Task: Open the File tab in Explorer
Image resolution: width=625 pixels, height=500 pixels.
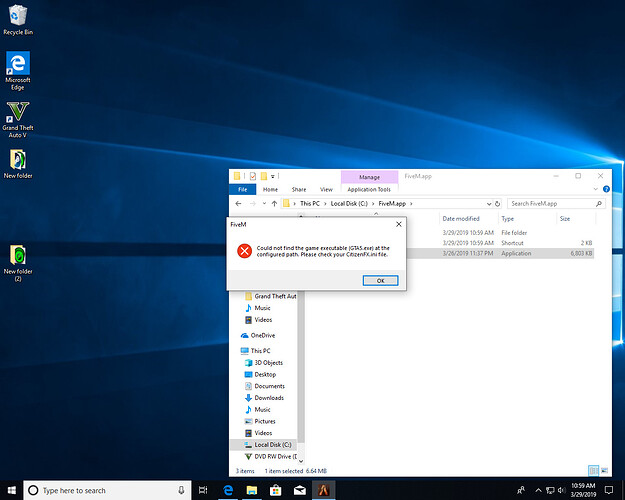Action: (242, 188)
